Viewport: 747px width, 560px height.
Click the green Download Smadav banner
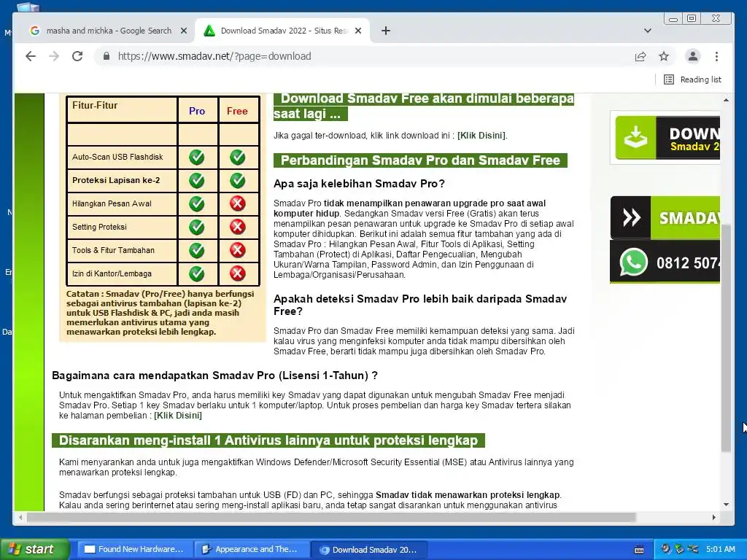pyautogui.click(x=665, y=137)
